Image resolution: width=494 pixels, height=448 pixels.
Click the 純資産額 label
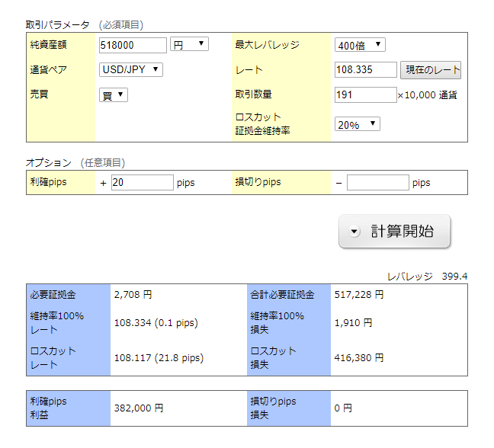click(49, 45)
